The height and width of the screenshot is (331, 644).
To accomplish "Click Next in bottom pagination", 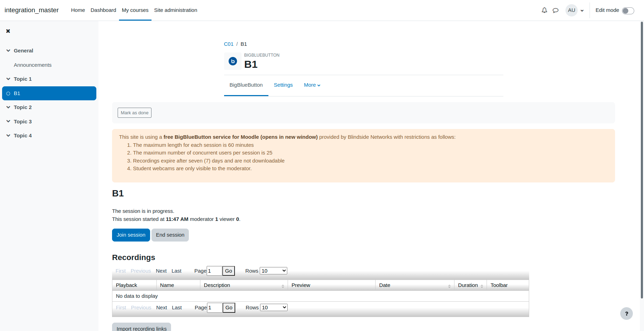I will point(162,308).
